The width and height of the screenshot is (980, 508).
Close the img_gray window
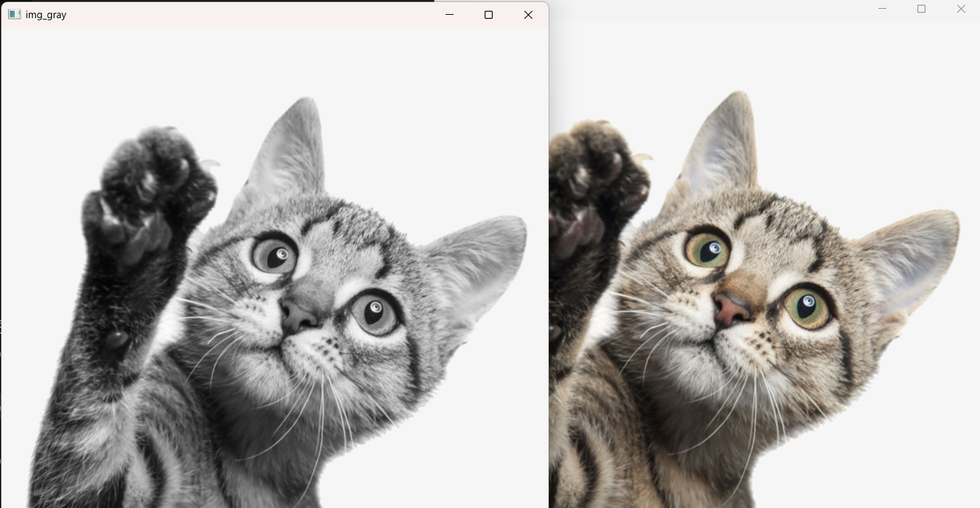coord(528,14)
